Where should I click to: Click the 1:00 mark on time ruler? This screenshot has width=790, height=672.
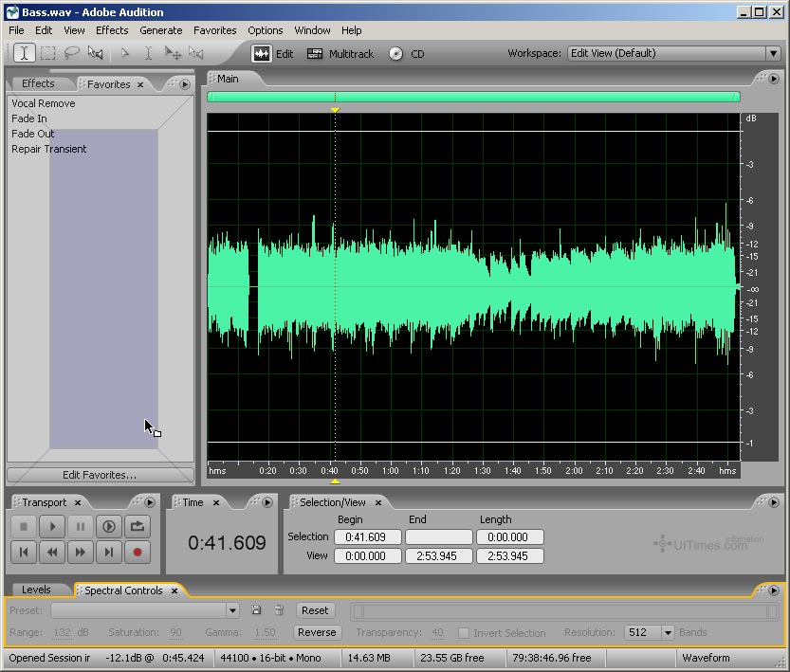pos(390,470)
